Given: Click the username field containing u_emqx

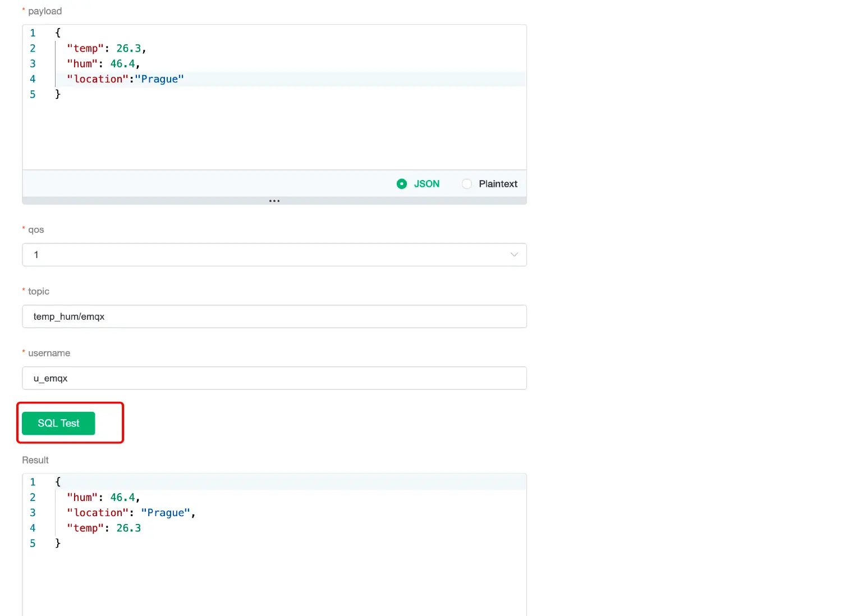Looking at the screenshot, I should tap(274, 378).
